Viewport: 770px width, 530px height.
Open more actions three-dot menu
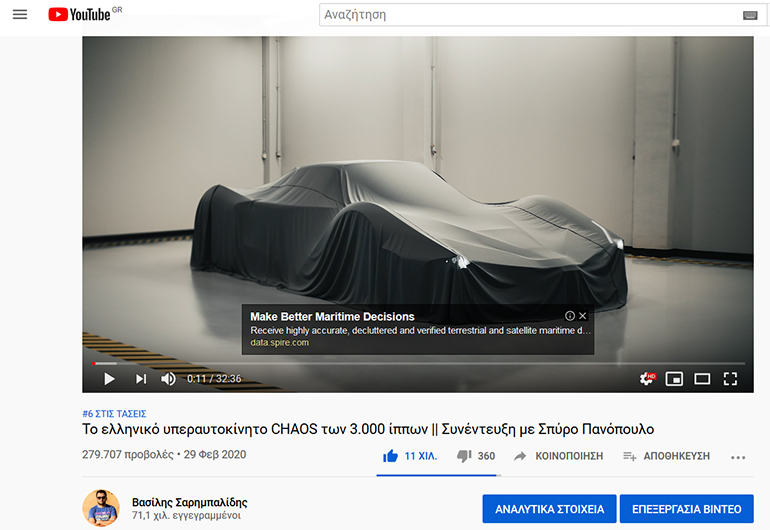(738, 457)
